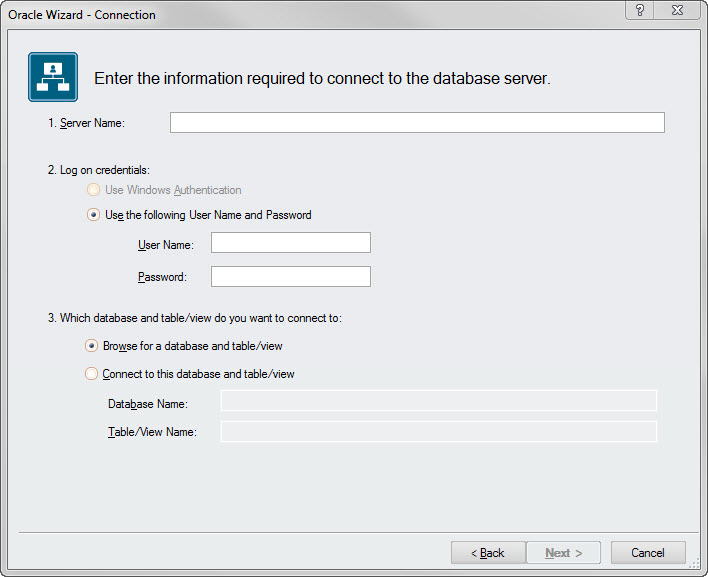
Task: Go back with the Back button
Action: pos(488,553)
